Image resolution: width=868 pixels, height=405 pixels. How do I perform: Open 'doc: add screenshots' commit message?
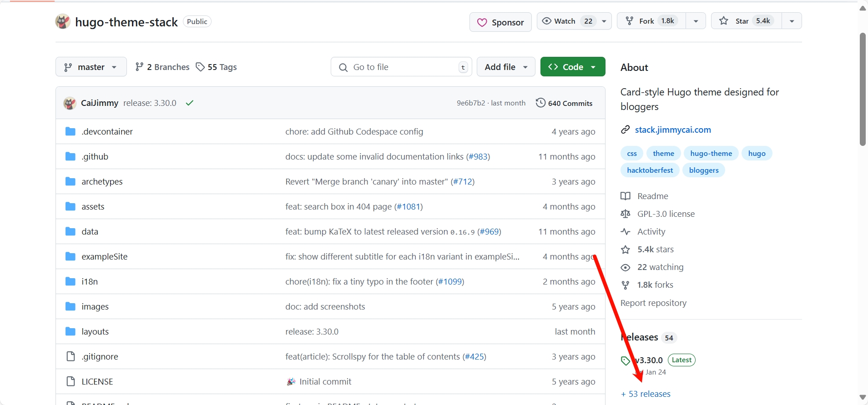[x=325, y=307]
